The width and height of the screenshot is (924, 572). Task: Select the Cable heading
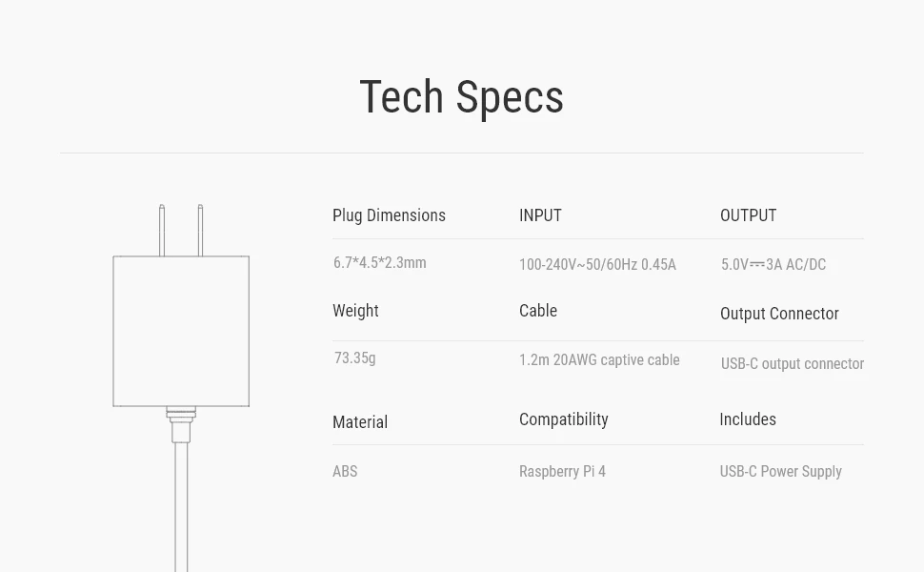(x=538, y=311)
